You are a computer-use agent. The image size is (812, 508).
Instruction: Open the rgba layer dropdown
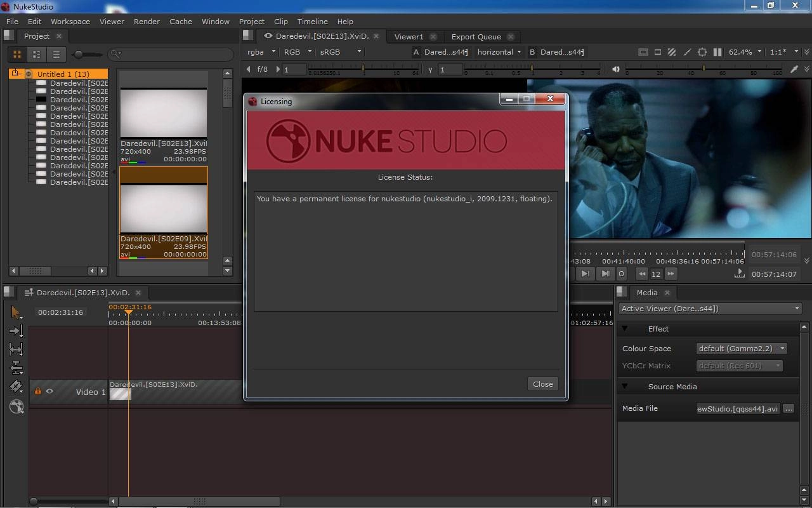[x=261, y=52]
